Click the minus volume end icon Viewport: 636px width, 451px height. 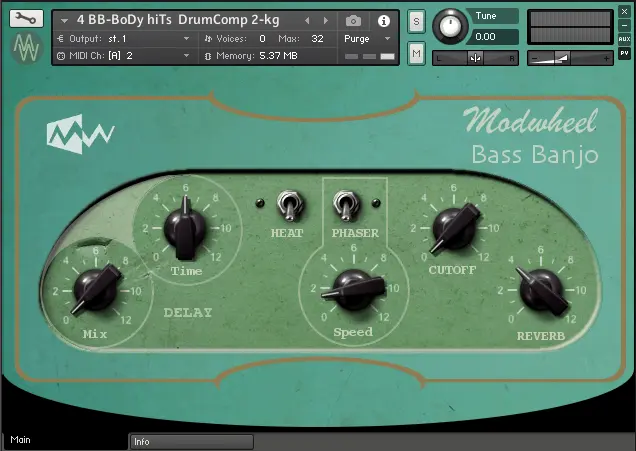coord(534,59)
